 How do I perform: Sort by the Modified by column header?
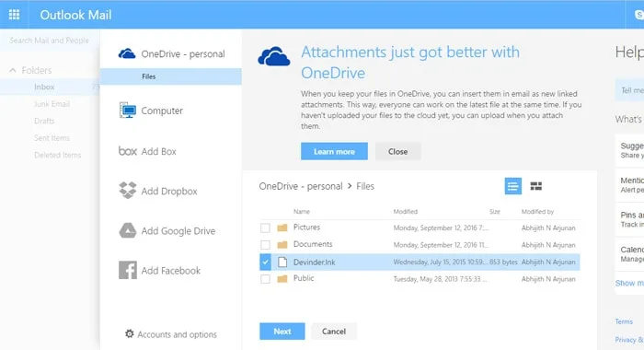coord(537,212)
